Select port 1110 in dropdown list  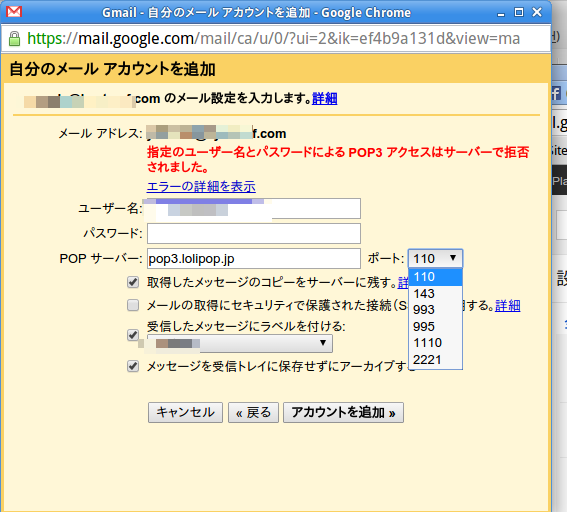[435, 343]
